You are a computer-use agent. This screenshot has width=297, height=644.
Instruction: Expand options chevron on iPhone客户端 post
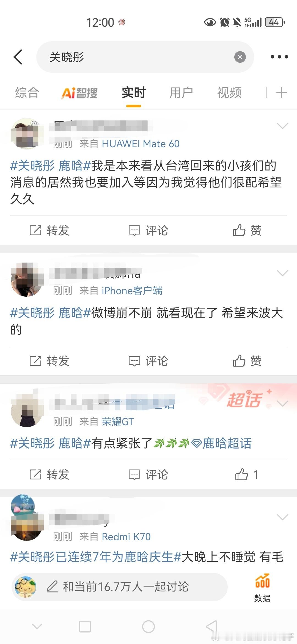[282, 273]
